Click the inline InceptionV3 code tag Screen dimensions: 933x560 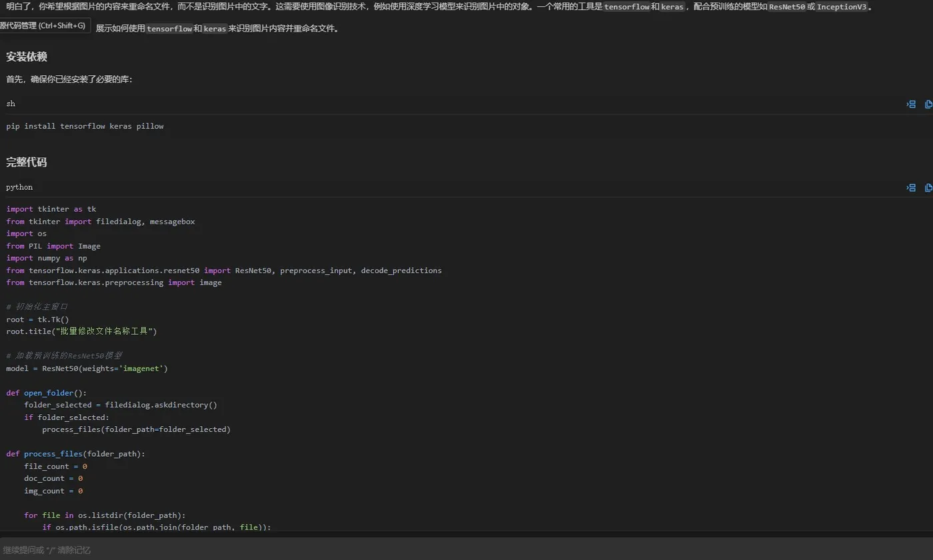coord(842,7)
